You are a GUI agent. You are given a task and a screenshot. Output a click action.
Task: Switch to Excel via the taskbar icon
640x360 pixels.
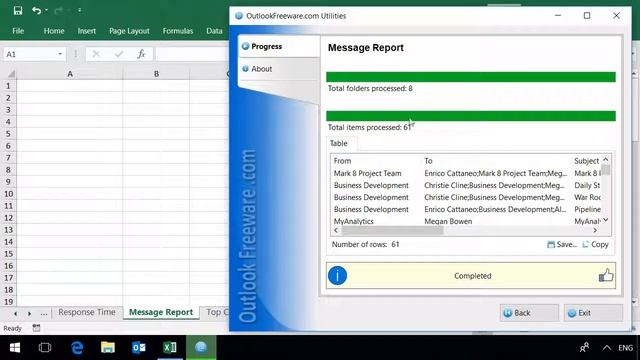(x=170, y=347)
